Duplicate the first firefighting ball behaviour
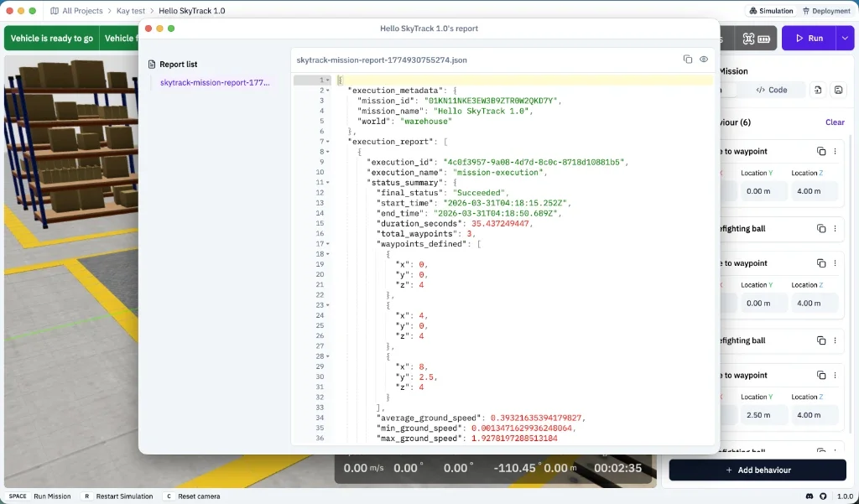859x504 pixels. pyautogui.click(x=821, y=228)
